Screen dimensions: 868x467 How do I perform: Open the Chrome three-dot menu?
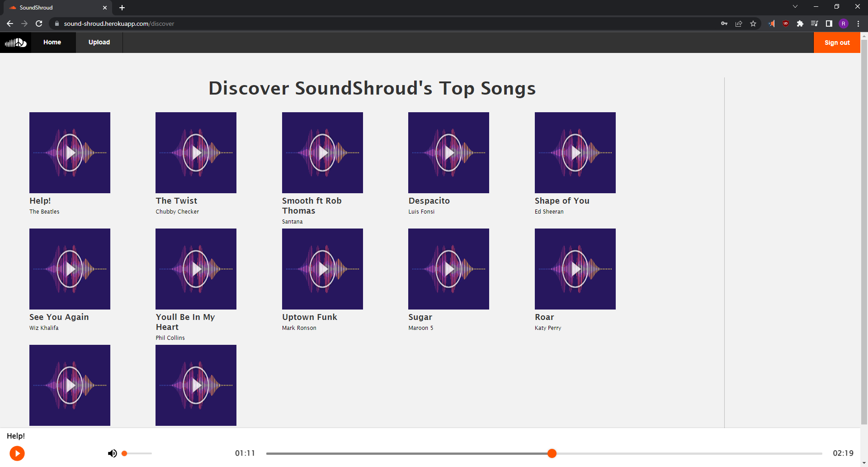click(x=858, y=24)
